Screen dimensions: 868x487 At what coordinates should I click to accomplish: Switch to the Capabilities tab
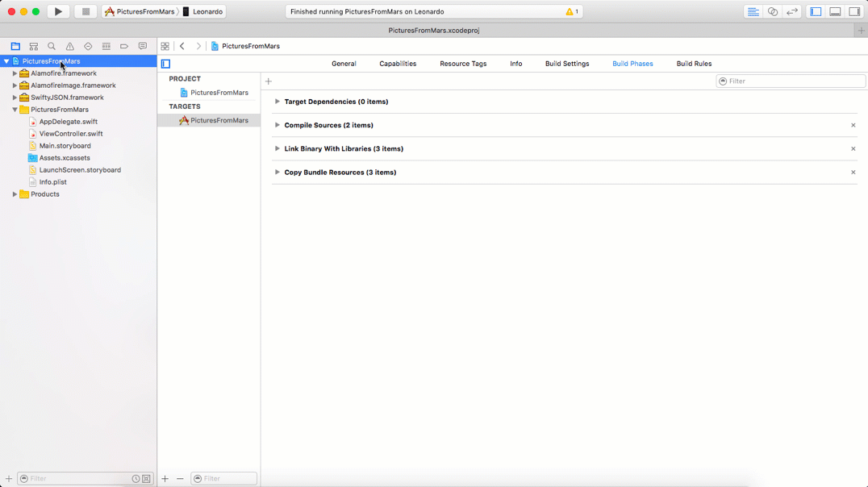coord(398,64)
